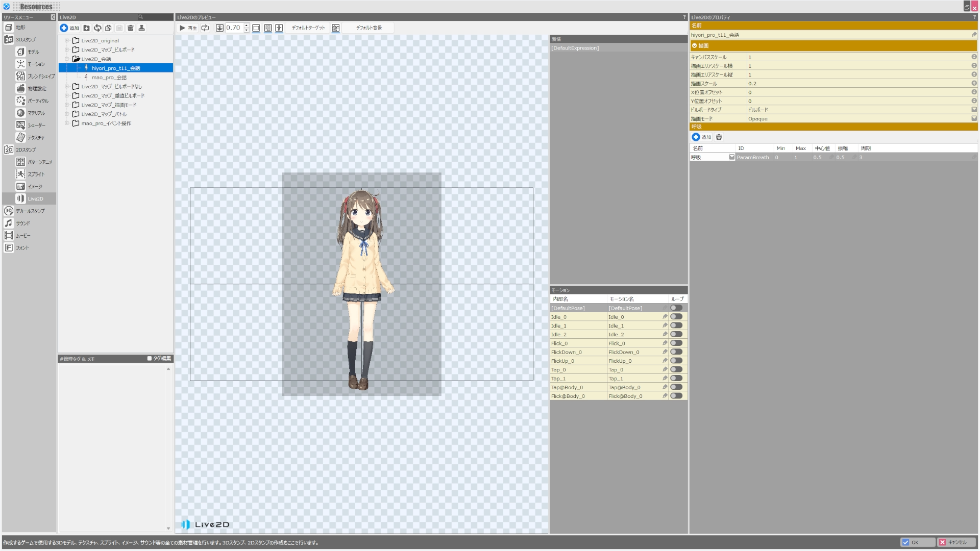Click the trash icon in Live2D list toolbar
Image resolution: width=980 pixels, height=551 pixels.
click(131, 28)
